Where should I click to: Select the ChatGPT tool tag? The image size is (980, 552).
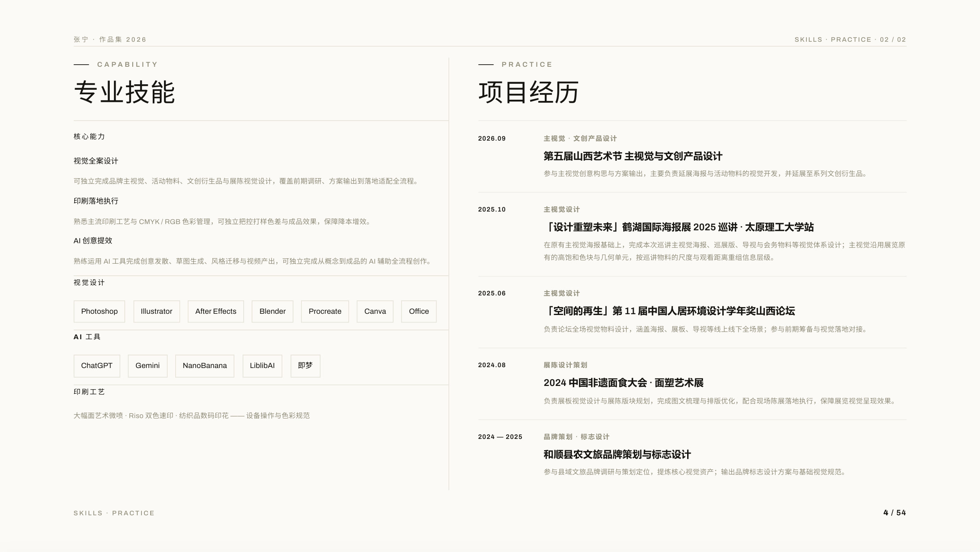(x=97, y=366)
